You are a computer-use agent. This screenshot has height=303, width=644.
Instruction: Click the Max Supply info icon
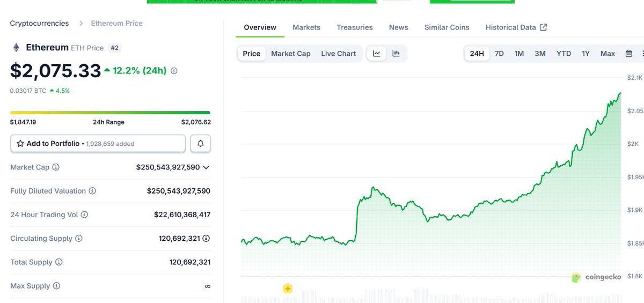pyautogui.click(x=56, y=286)
